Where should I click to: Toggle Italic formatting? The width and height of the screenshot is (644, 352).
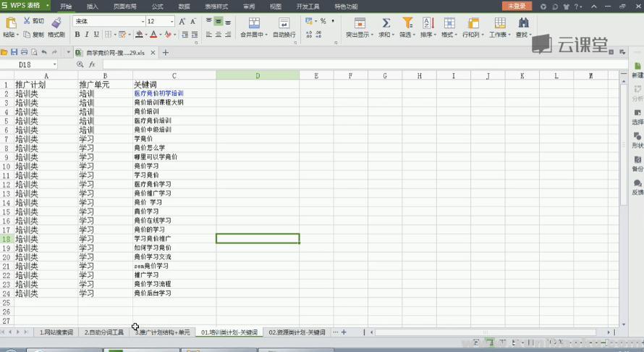(x=87, y=35)
